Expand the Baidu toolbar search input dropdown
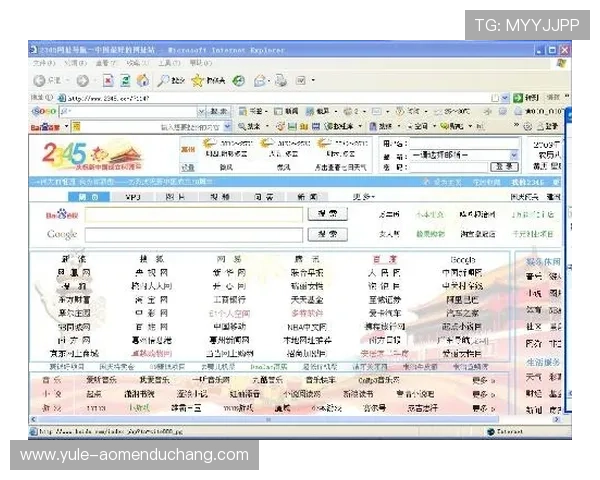Screen dimensions: 600x480 (228, 126)
